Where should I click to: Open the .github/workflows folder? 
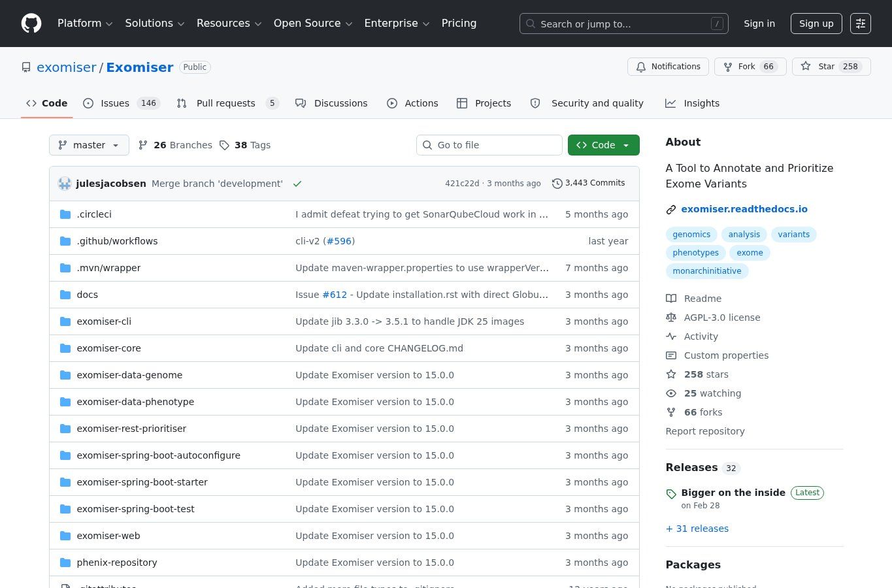[x=117, y=241]
